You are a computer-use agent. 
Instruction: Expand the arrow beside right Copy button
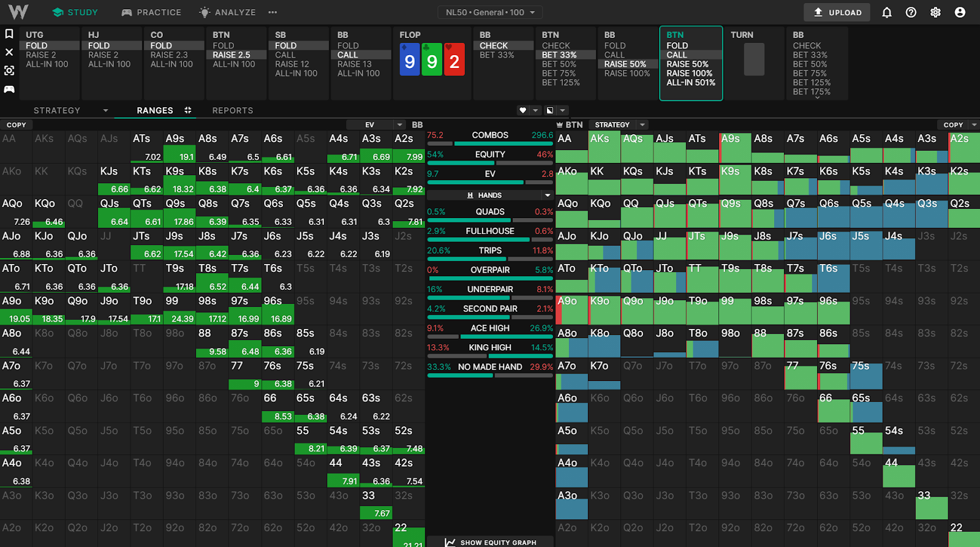(974, 125)
